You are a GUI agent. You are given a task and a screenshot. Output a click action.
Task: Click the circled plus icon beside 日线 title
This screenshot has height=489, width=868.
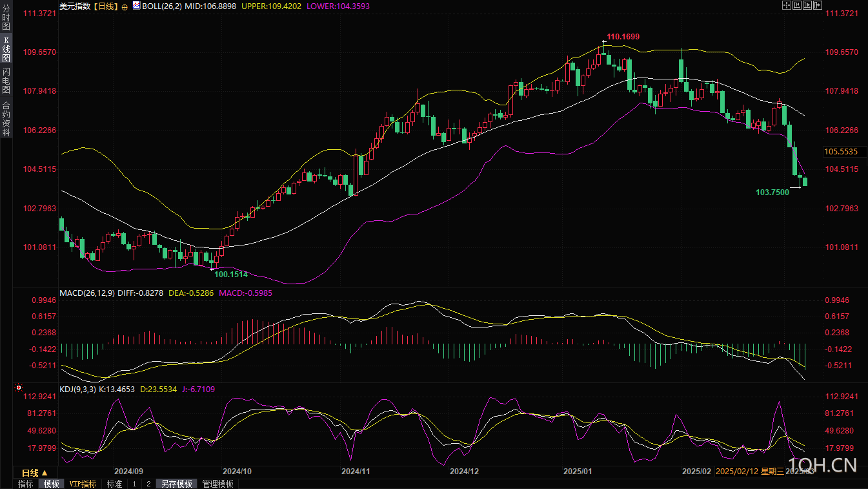point(125,6)
